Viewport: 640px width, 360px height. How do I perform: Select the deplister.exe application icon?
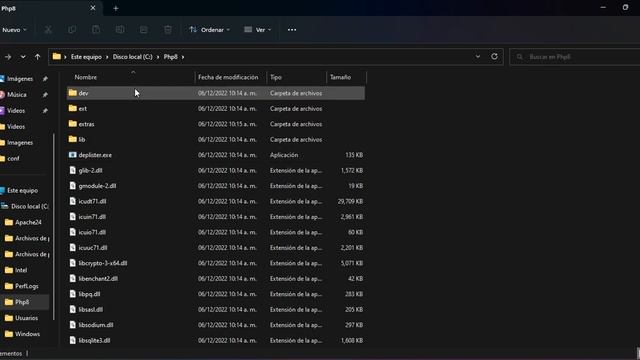coord(73,155)
